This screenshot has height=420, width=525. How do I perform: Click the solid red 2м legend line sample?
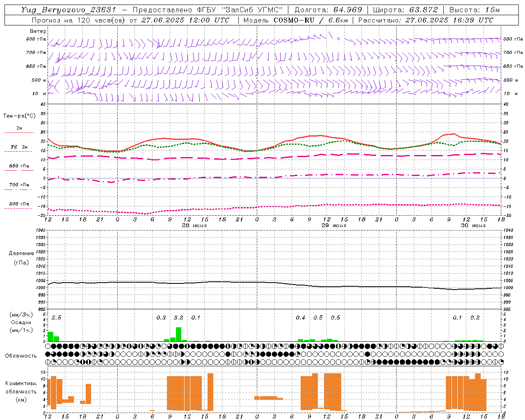pyautogui.click(x=19, y=133)
